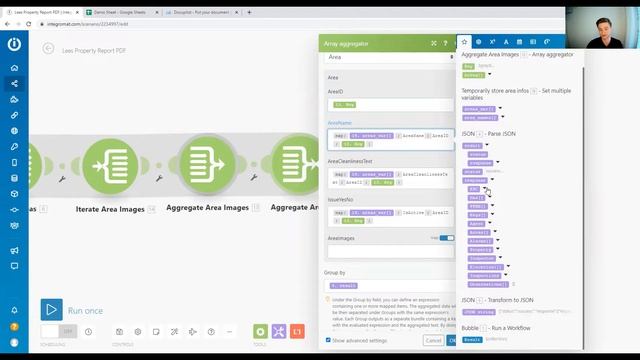Select the math functions tab
This screenshot has height=360, width=640.
point(492,42)
